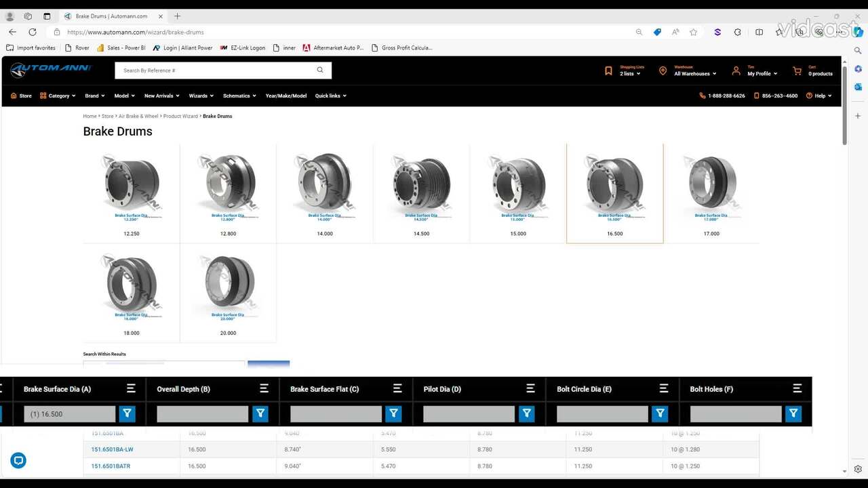Click the filter funnel for Brake Surface Dia
868x488 pixels.
pos(127,413)
